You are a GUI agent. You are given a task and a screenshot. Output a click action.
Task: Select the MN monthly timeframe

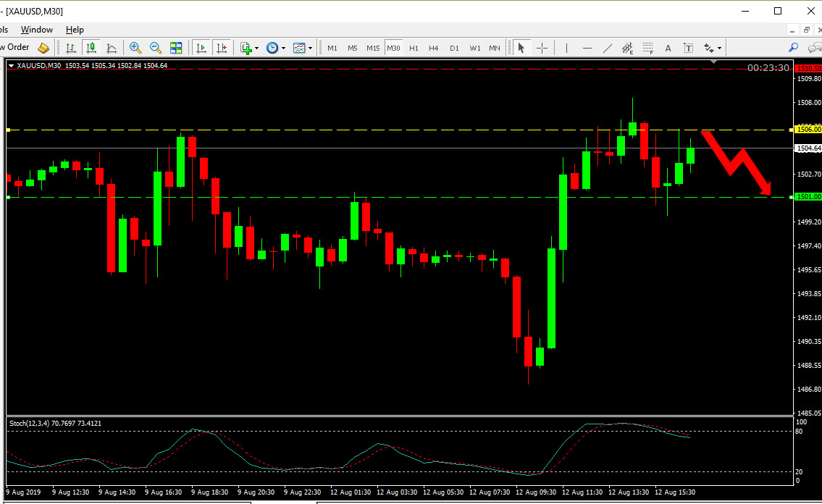pyautogui.click(x=495, y=48)
